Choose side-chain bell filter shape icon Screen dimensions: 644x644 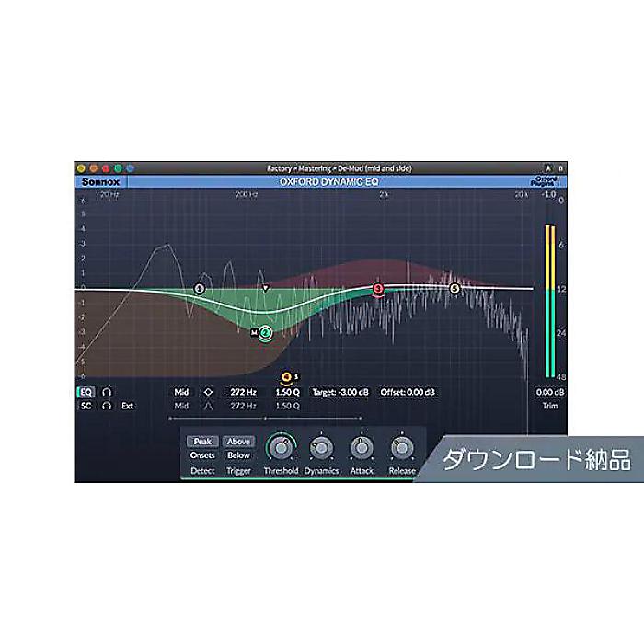click(x=208, y=406)
